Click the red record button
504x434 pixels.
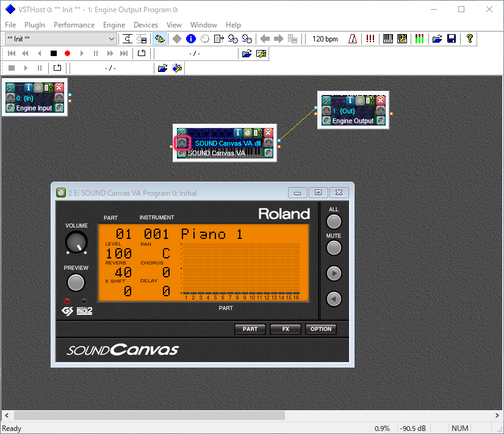click(x=67, y=53)
